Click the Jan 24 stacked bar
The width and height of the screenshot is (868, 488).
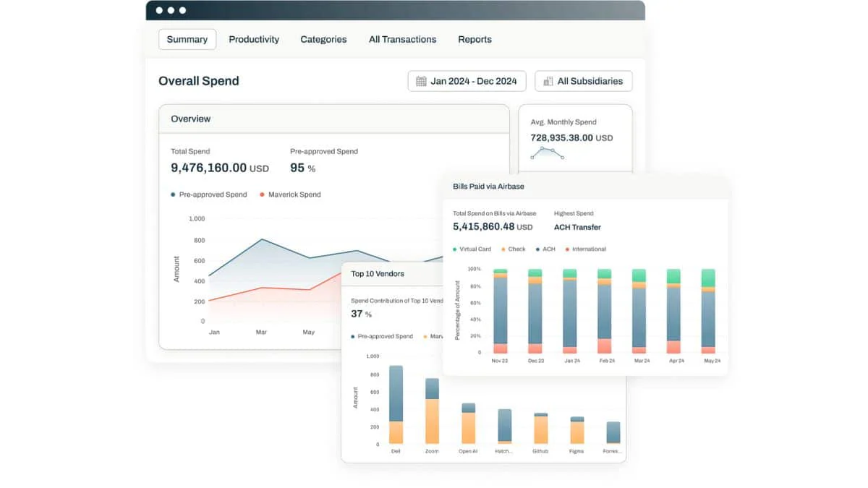(570, 312)
